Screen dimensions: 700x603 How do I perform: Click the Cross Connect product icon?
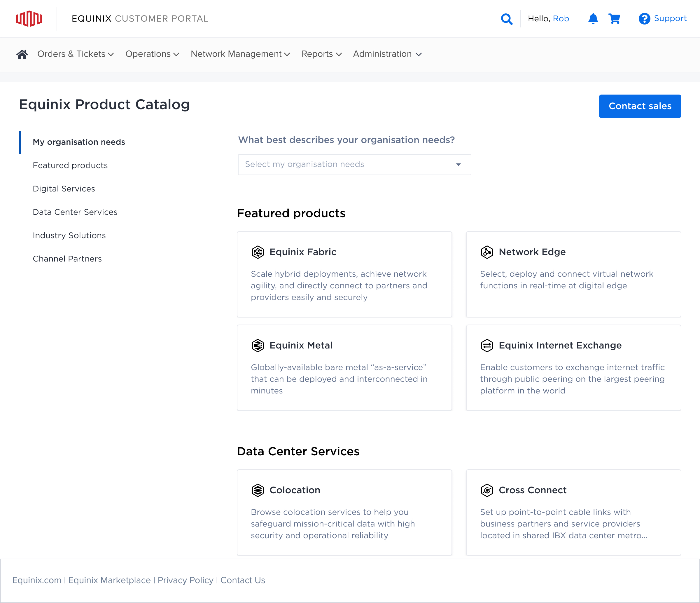click(x=487, y=490)
